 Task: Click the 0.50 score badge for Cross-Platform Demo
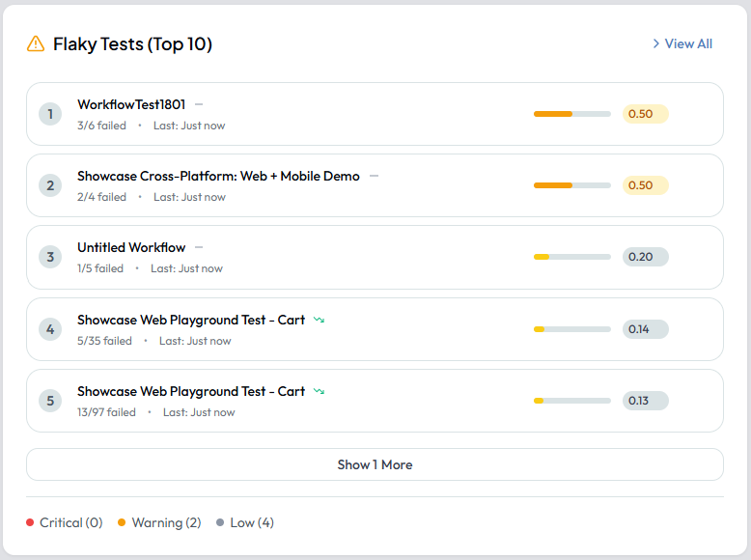(645, 185)
